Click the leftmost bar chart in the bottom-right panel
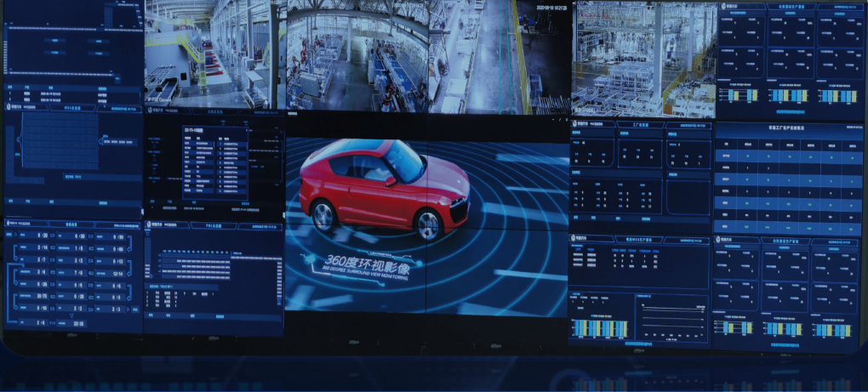 pyautogui.click(x=737, y=327)
